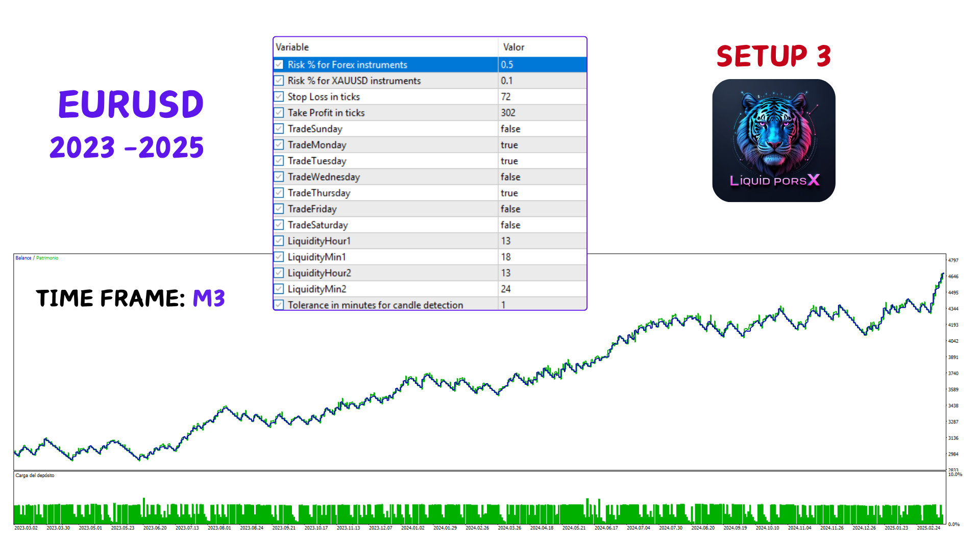
Task: Click the TradeThursday true value
Action: click(509, 193)
